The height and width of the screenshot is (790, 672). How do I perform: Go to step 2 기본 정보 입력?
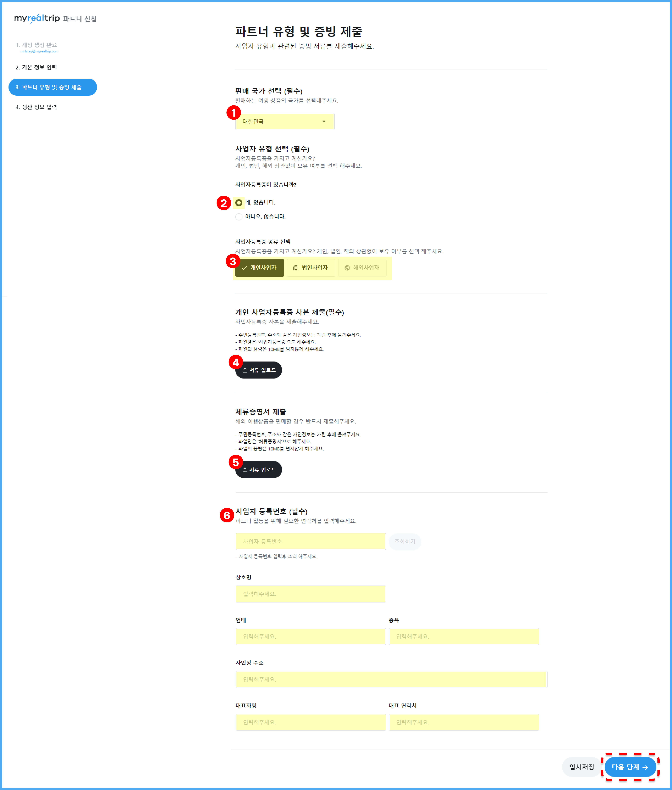(x=36, y=67)
